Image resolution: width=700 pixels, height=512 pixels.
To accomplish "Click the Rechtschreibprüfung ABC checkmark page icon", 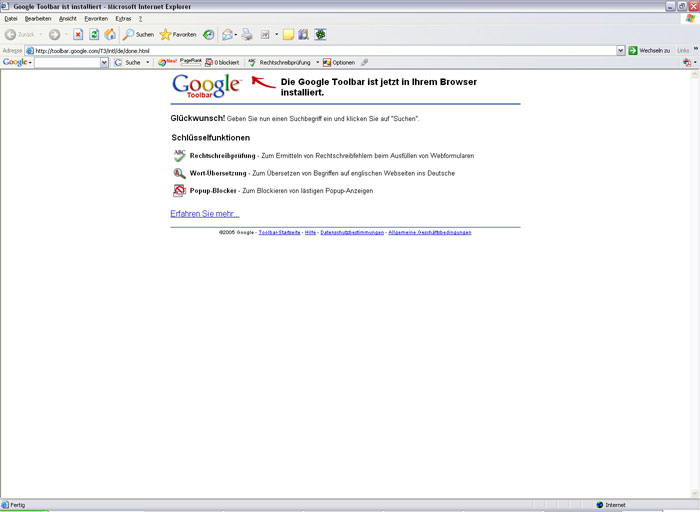I will pyautogui.click(x=179, y=156).
